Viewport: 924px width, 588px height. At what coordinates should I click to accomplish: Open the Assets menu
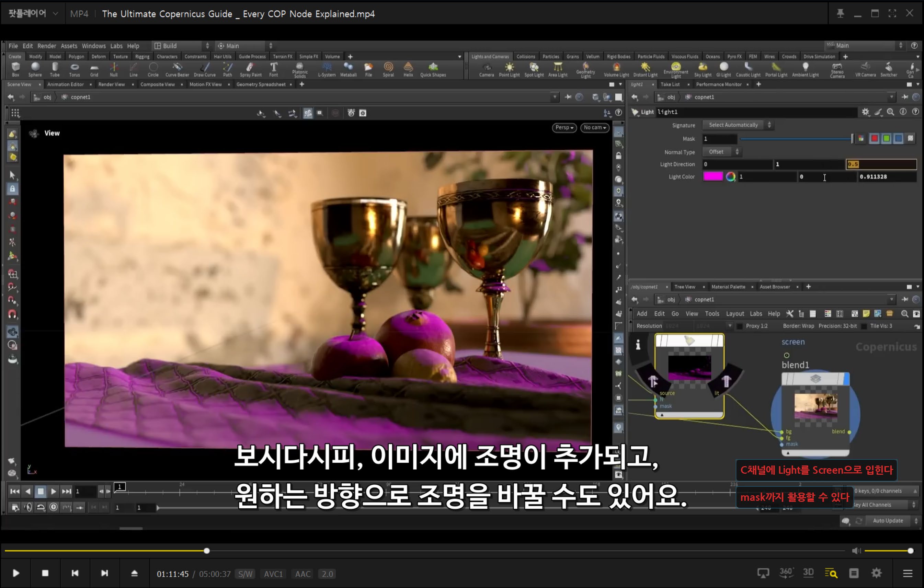pyautogui.click(x=69, y=46)
